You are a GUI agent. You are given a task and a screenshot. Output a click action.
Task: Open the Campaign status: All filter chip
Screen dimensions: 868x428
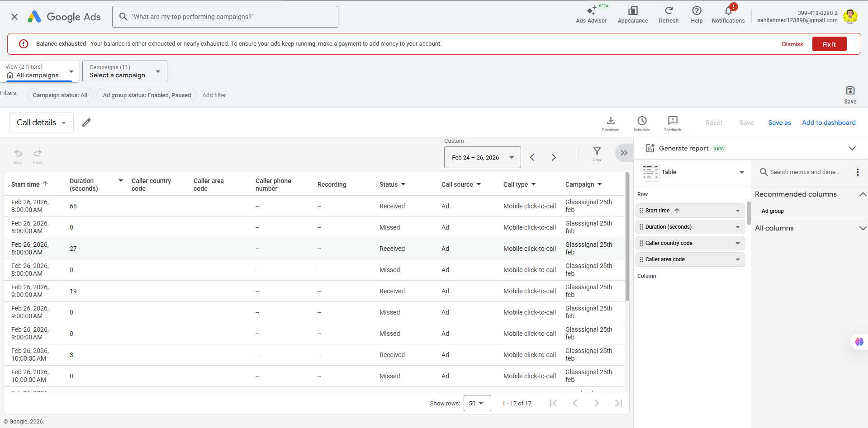pos(60,95)
